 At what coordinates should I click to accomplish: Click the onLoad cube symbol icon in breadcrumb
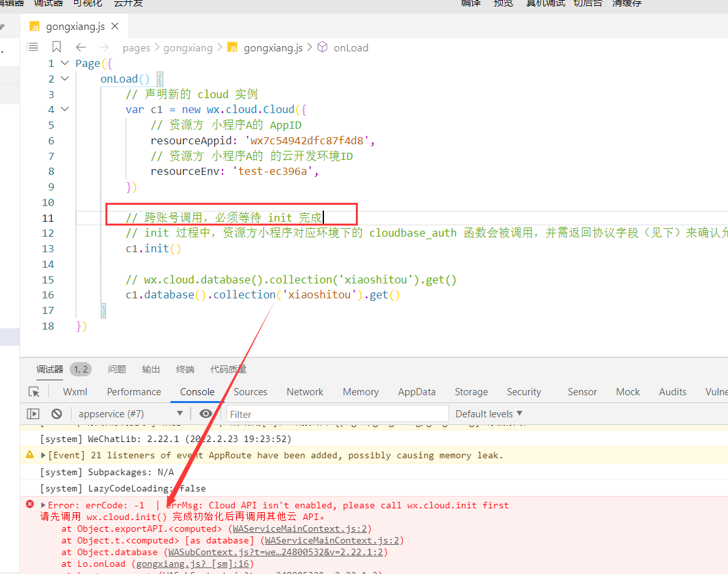tap(322, 47)
